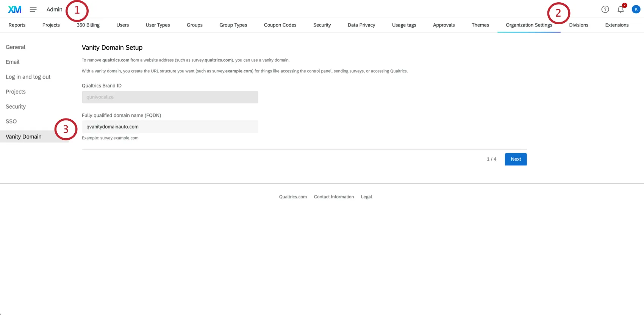Click the Example: survey.example.com hint text
644x315 pixels.
pyautogui.click(x=110, y=138)
